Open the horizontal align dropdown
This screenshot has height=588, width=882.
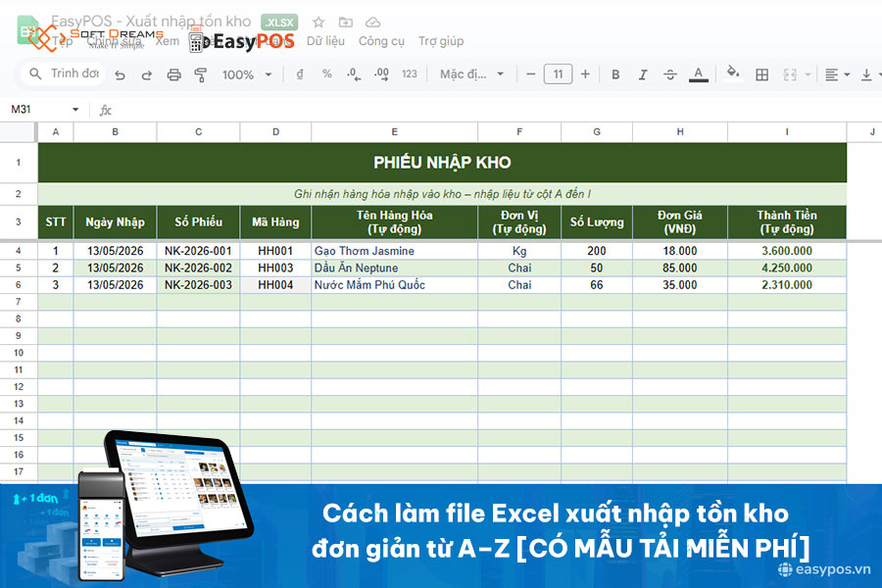click(x=837, y=74)
